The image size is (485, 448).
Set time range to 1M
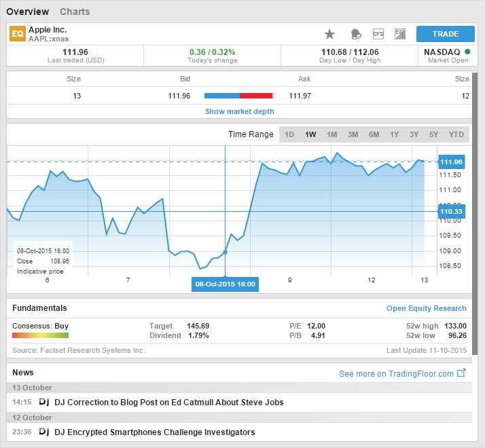[x=332, y=134]
